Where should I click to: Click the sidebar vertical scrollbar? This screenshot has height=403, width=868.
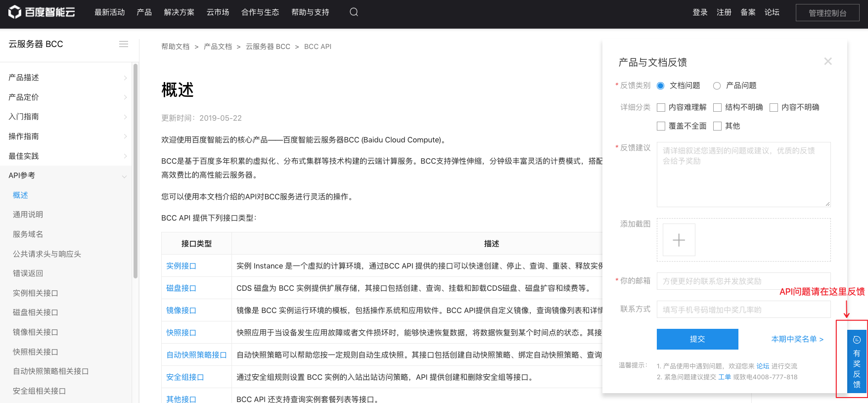pos(135,171)
